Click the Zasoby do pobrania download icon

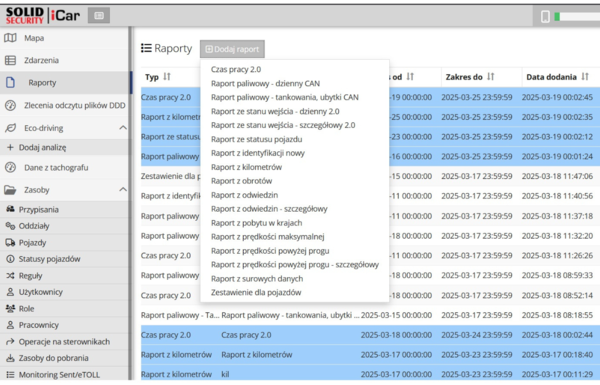(10, 358)
